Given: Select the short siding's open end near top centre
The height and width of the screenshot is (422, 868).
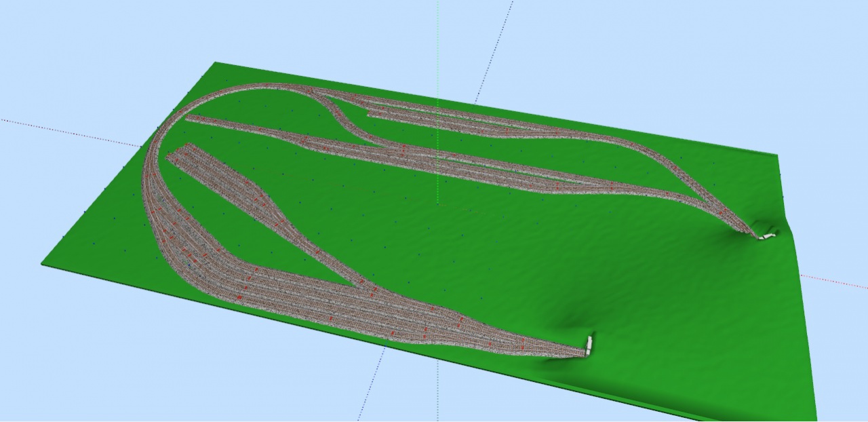Looking at the screenshot, I should coord(372,113).
